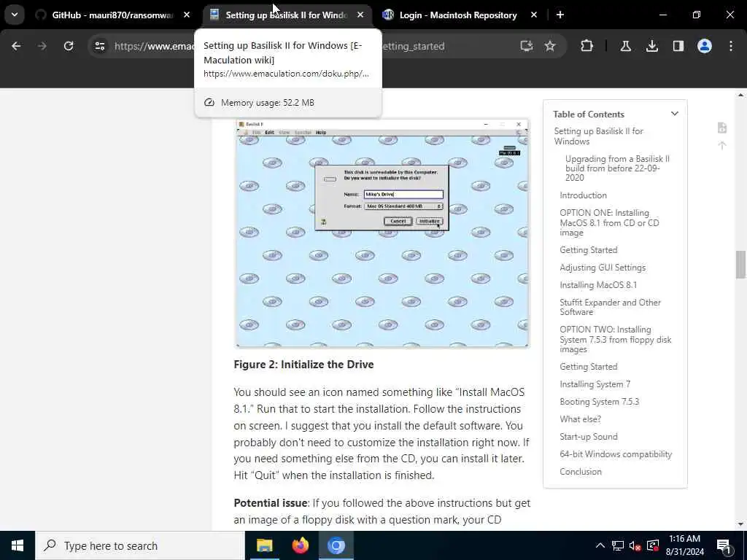Image resolution: width=747 pixels, height=560 pixels.
Task: Click the back-to-top arrow icon
Action: 722,145
